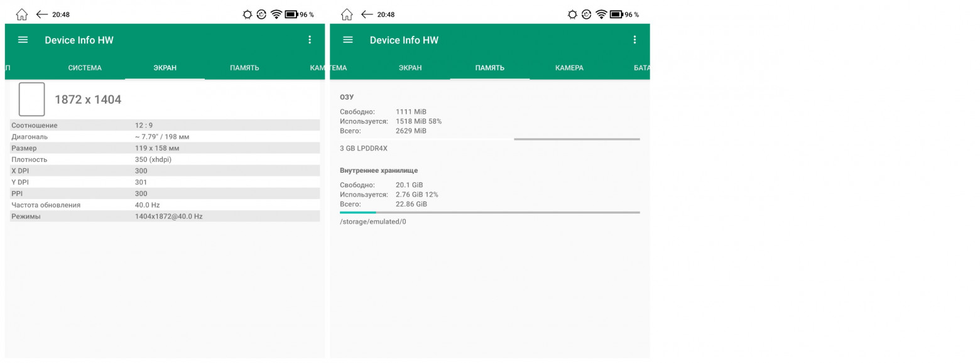Click the 96 % battery percentage in the right status bar
This screenshot has height=363, width=980.
coord(631,14)
